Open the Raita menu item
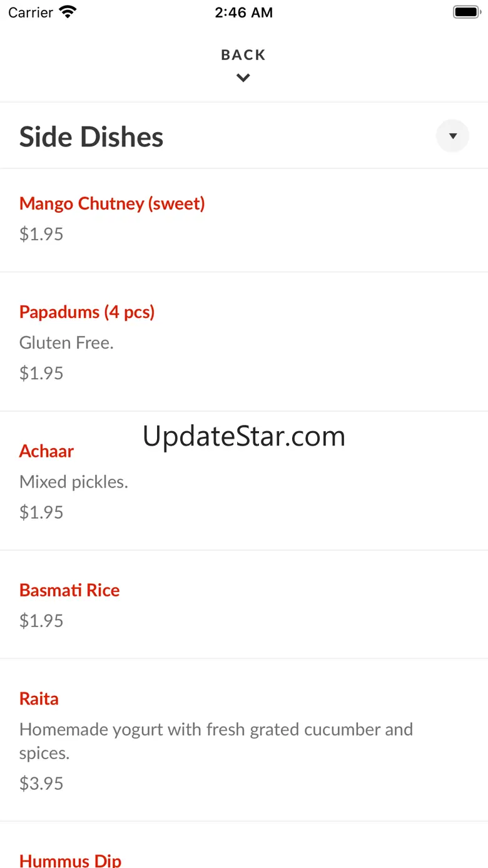Viewport: 488px width, 868px height. click(39, 698)
